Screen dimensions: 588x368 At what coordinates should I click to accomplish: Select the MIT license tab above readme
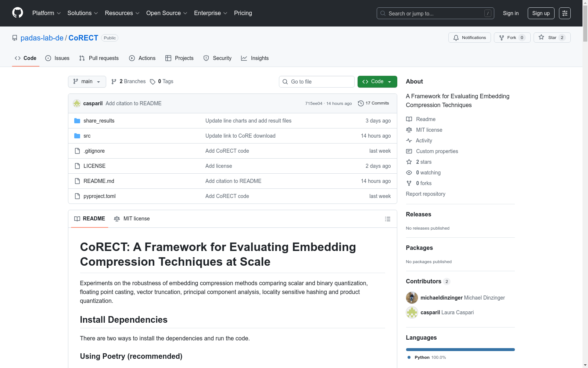click(x=132, y=219)
